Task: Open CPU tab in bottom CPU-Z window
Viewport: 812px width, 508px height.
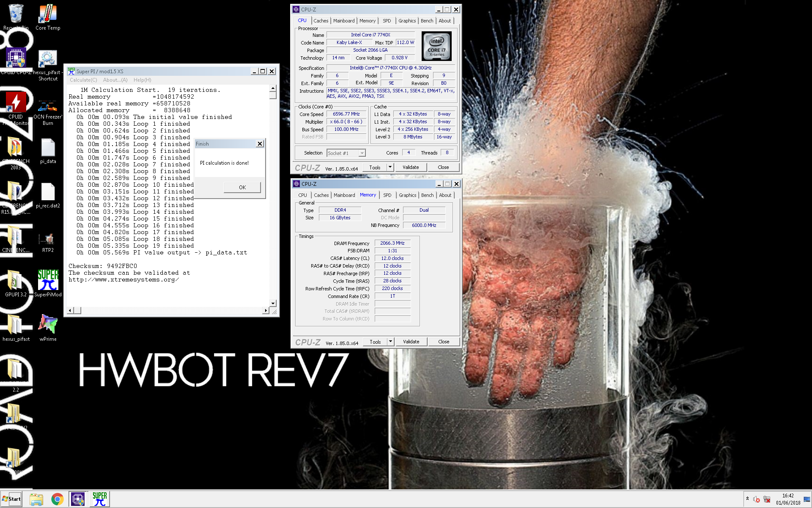Action: click(302, 195)
